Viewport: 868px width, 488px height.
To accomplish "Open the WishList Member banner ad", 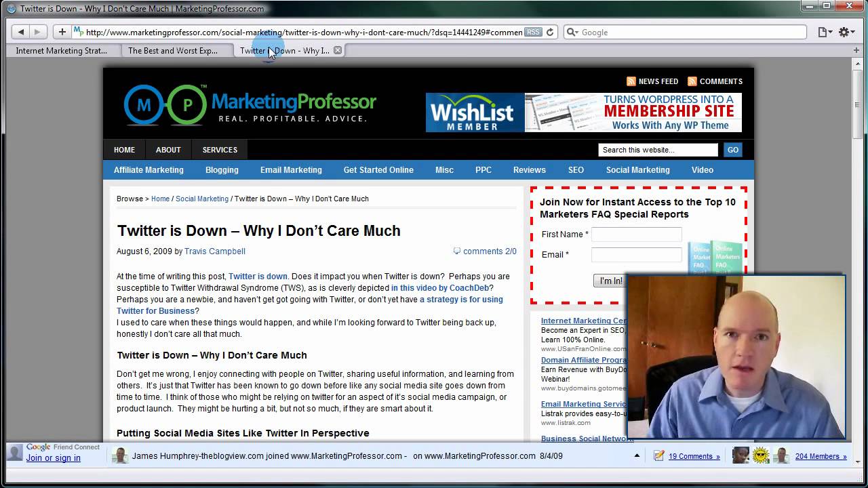I will click(583, 113).
